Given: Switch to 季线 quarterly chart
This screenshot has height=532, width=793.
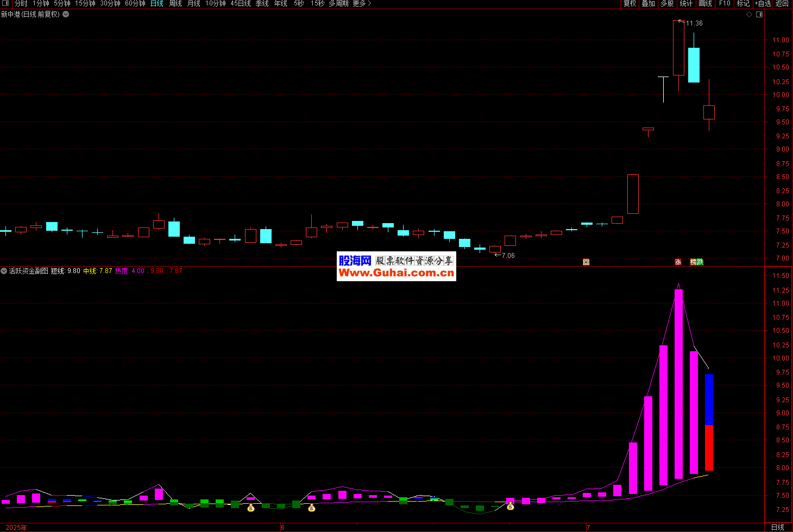Looking at the screenshot, I should pyautogui.click(x=262, y=4).
